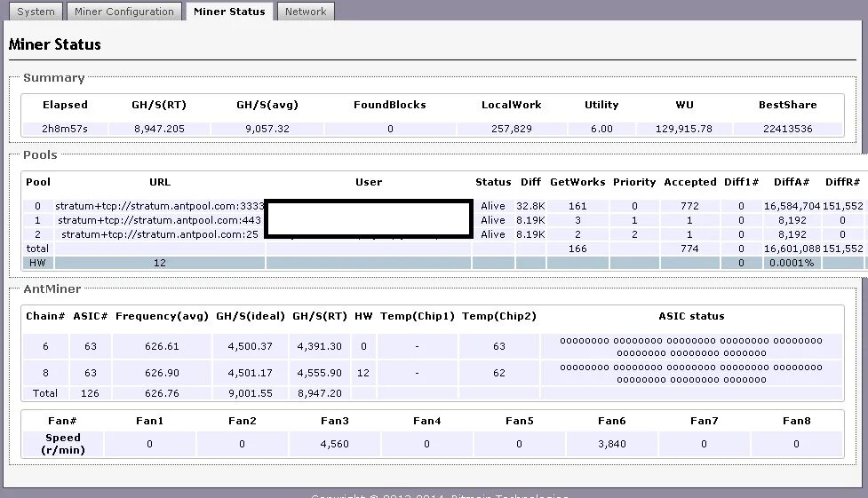Image resolution: width=868 pixels, height=498 pixels.
Task: Click the FoundBlocks column header
Action: [x=390, y=105]
